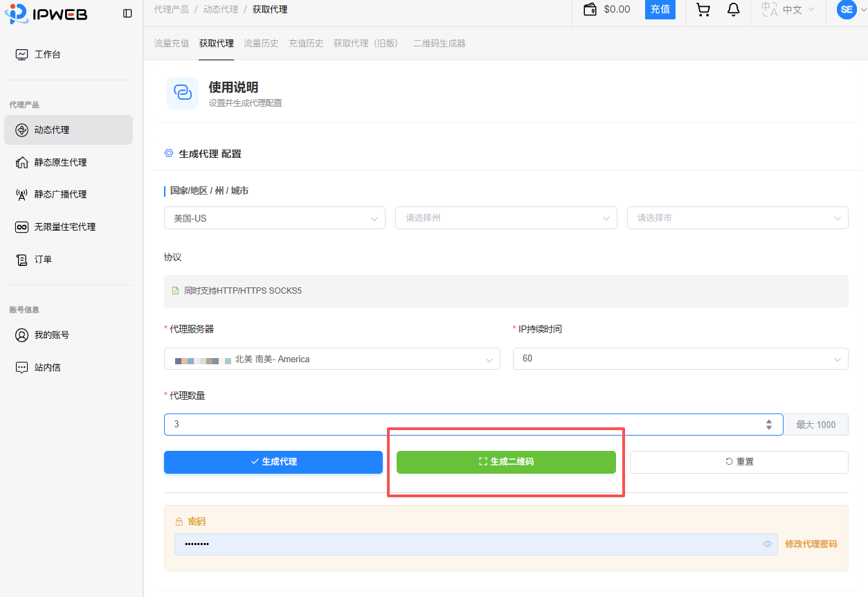Viewport: 868px width, 597px height.
Task: Click the 生成二维码 green button
Action: coord(506,462)
